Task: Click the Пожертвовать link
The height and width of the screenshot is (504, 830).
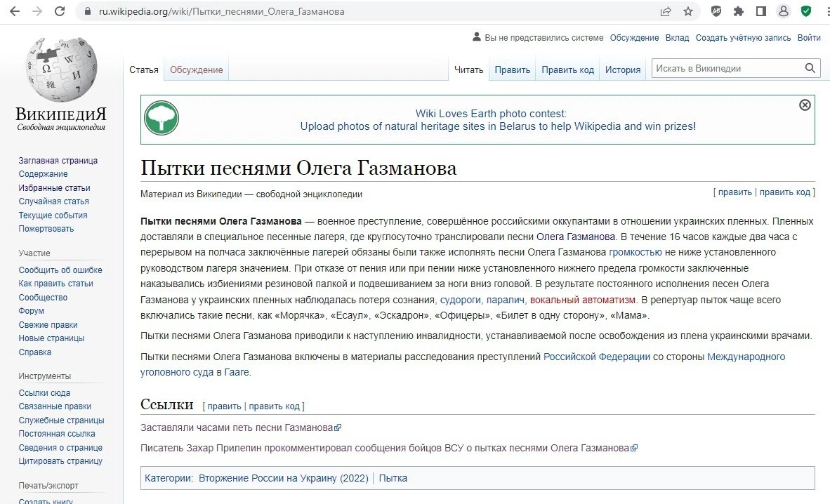Action: (x=46, y=229)
